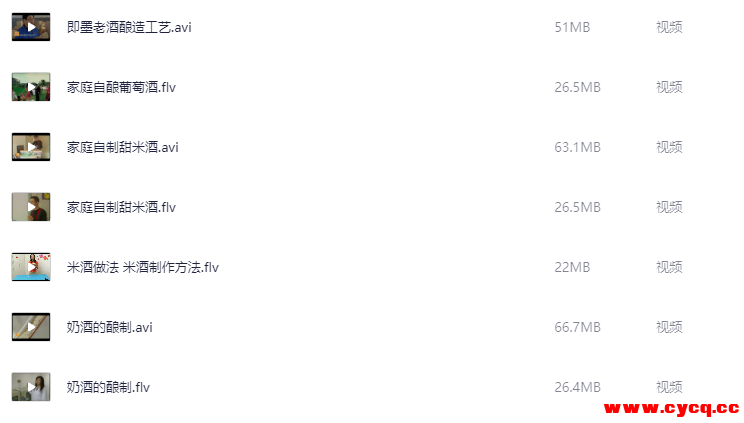Screen dimensions: 744x423
Task: Open file name 奶酒的酿制.avi
Action: pos(109,327)
